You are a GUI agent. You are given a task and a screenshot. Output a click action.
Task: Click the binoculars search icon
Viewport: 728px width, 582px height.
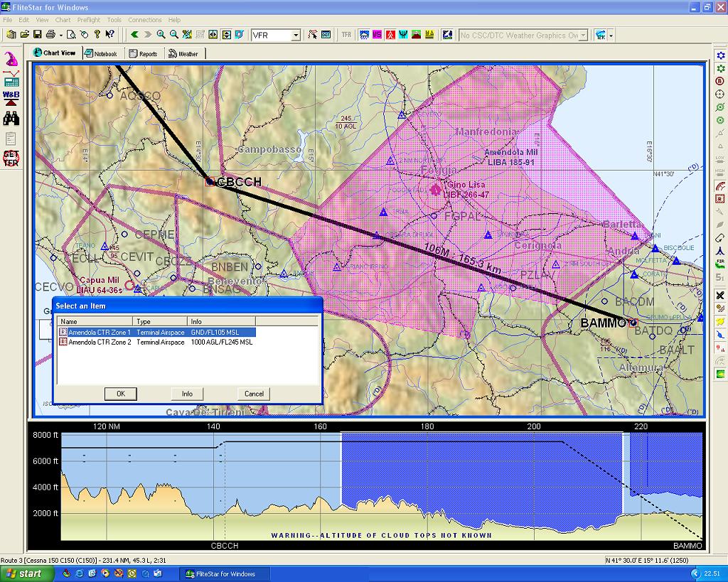tap(11, 119)
